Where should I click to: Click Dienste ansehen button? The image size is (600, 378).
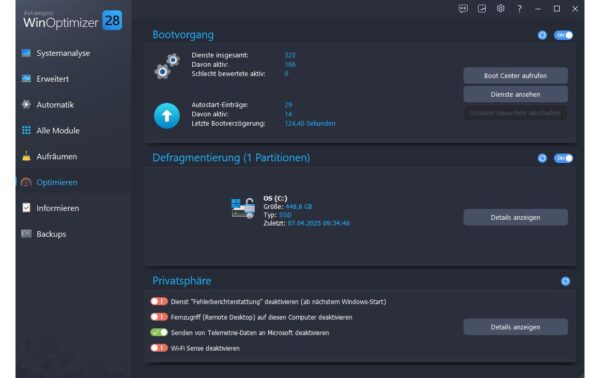pos(515,94)
